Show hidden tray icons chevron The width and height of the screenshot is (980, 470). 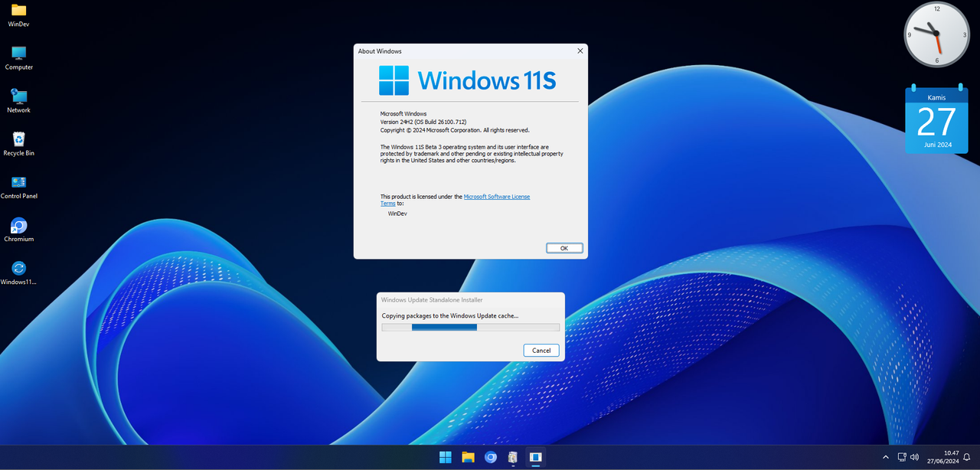[x=886, y=458]
